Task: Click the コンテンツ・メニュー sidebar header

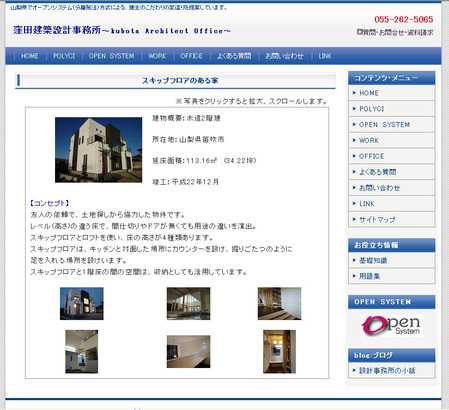Action: coord(392,78)
